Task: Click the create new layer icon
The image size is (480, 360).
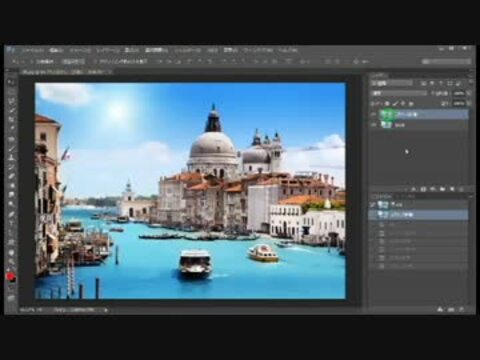Action: click(x=452, y=189)
